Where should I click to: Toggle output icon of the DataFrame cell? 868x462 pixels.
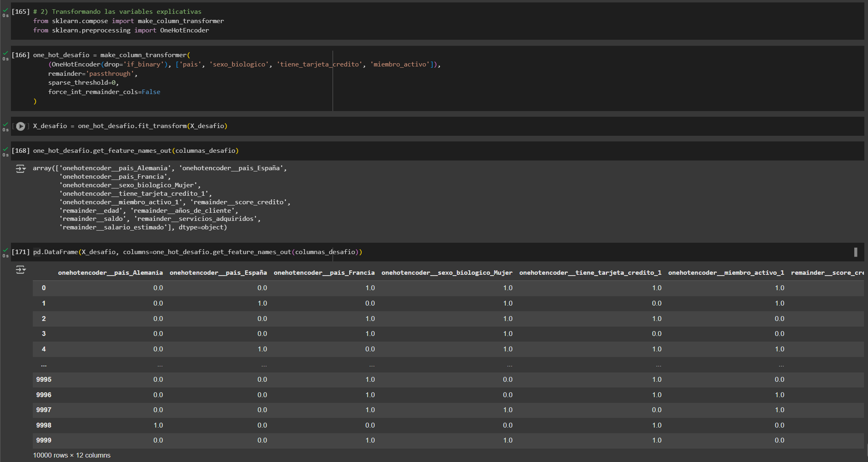coord(21,269)
